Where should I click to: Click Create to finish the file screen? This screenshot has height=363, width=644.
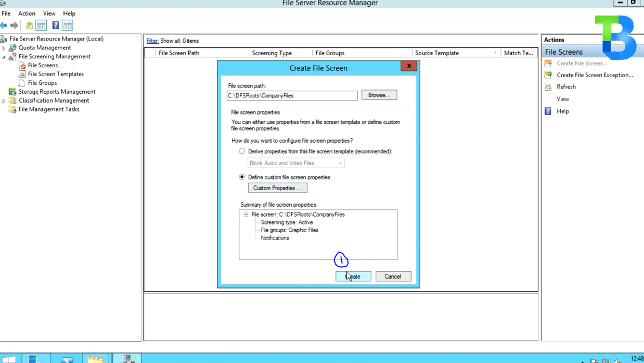point(353,276)
